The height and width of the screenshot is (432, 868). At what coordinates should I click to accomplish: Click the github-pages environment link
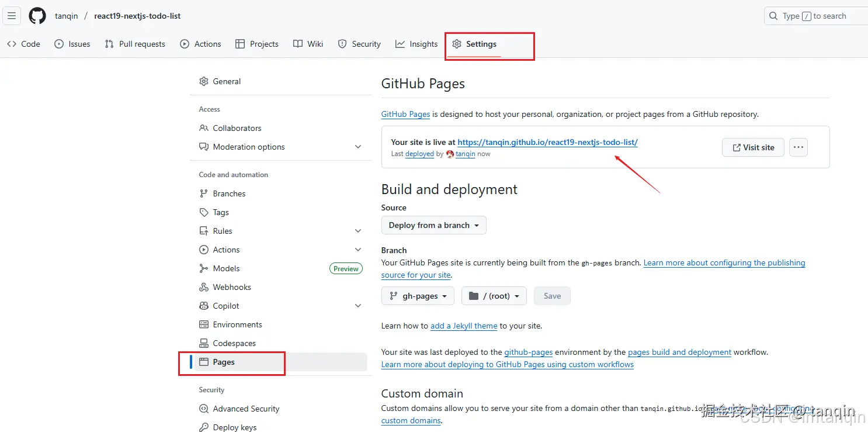tap(529, 352)
